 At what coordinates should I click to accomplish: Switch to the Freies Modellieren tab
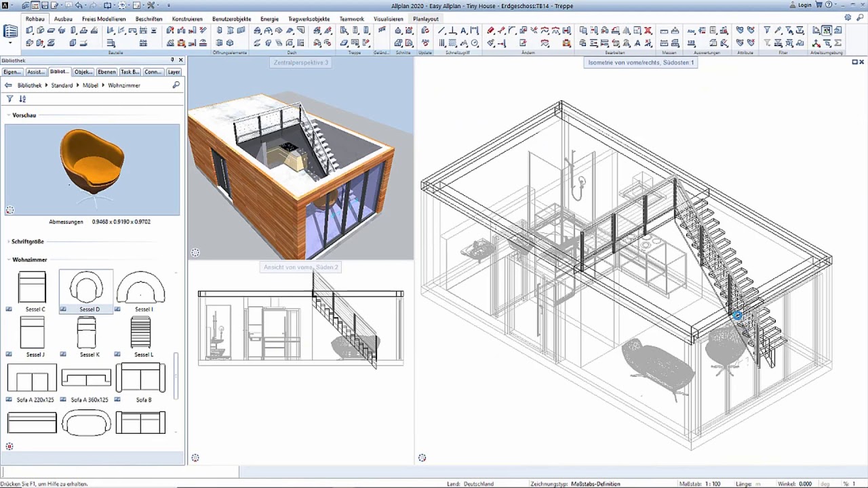tap(104, 19)
